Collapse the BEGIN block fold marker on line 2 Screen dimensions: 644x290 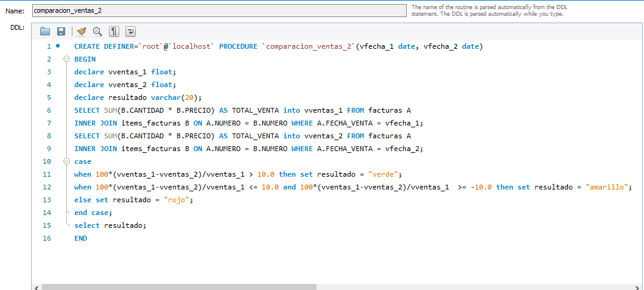(x=66, y=59)
